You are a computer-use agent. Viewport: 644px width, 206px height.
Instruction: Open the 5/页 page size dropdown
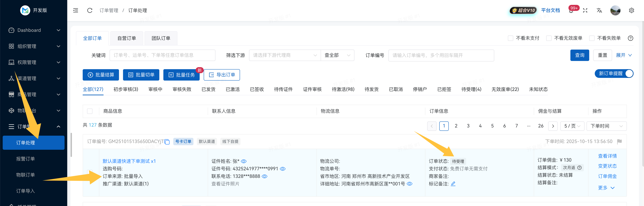572,126
